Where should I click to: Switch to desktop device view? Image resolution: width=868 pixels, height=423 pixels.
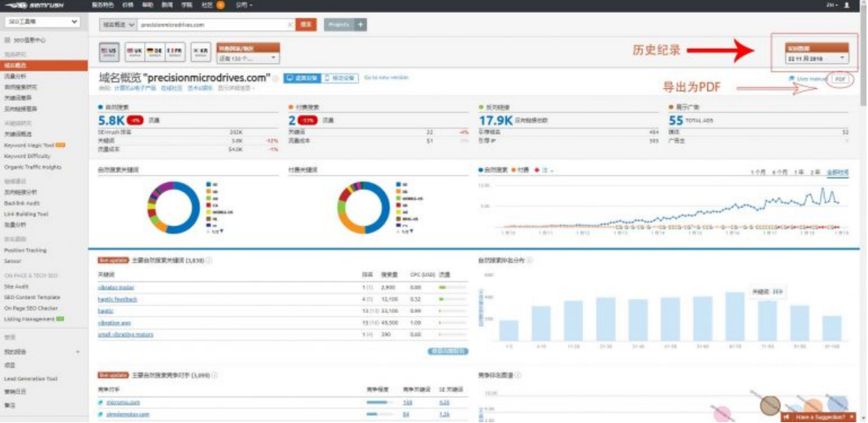301,78
